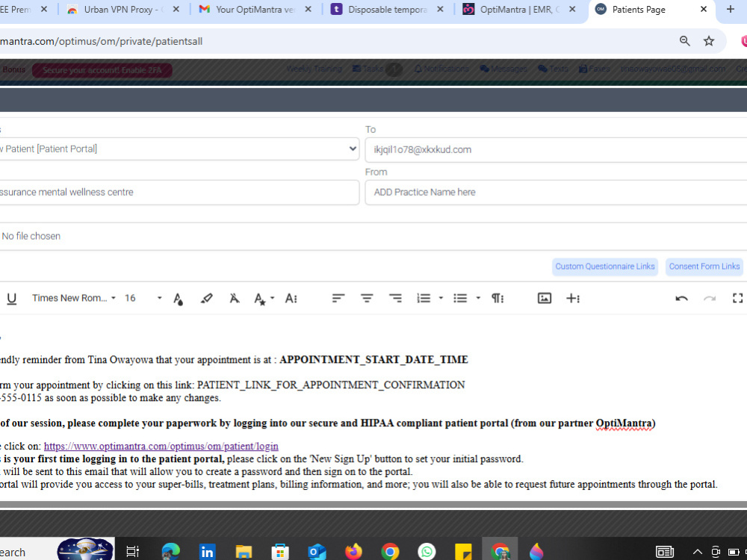Close the Urban VPN Proxy tab

click(176, 10)
